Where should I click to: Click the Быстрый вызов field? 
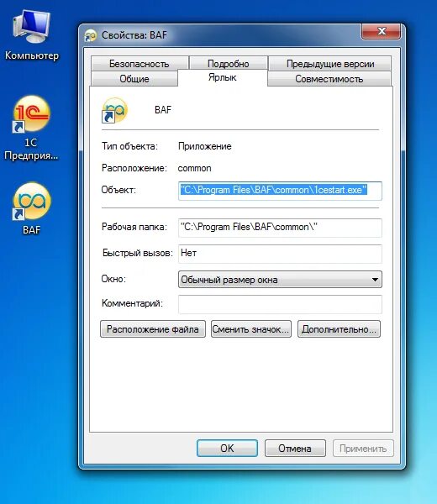click(280, 254)
